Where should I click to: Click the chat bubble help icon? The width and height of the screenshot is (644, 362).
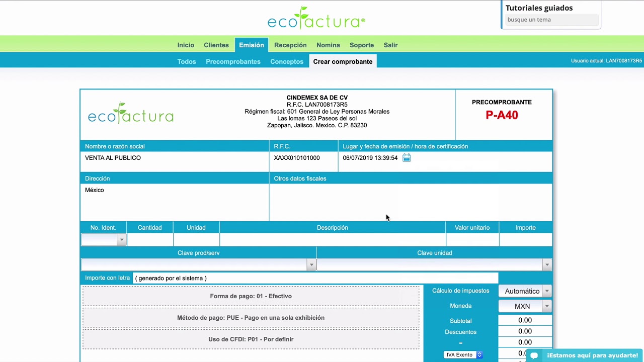point(534,355)
